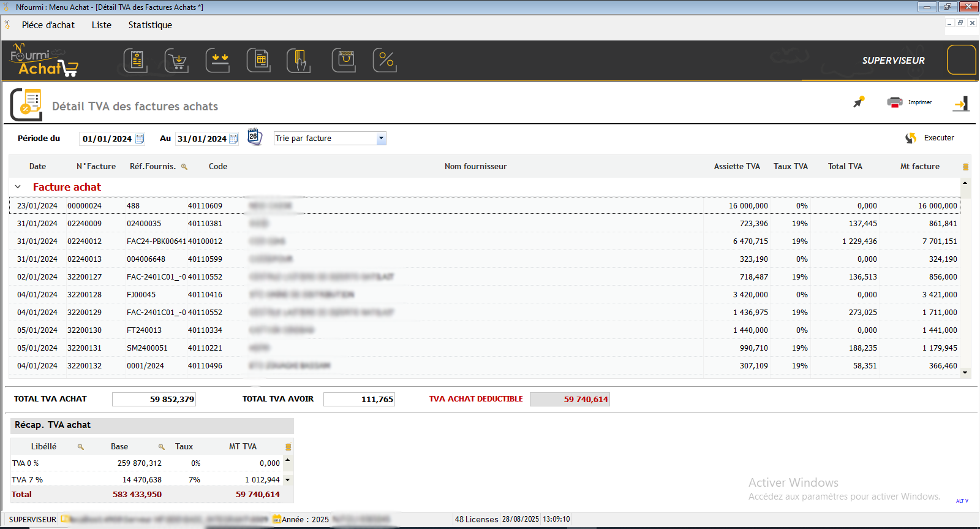Image resolution: width=980 pixels, height=529 pixels.
Task: Open the card payment hand icon
Action: point(299,60)
